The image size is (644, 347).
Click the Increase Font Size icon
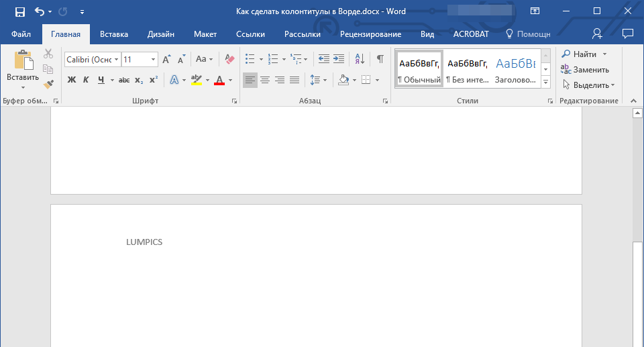tap(166, 59)
